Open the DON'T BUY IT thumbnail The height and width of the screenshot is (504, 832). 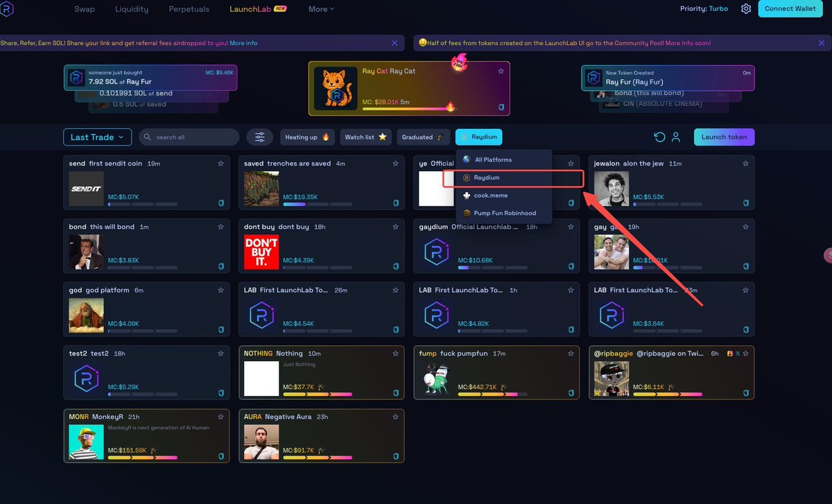coord(261,252)
